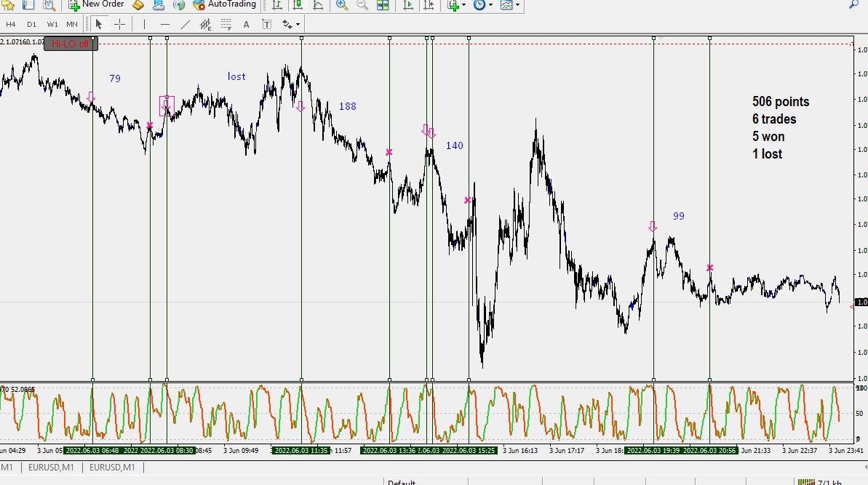Viewport: 868px width, 485px height.
Task: Toggle chart auto scroll
Action: coord(408,5)
